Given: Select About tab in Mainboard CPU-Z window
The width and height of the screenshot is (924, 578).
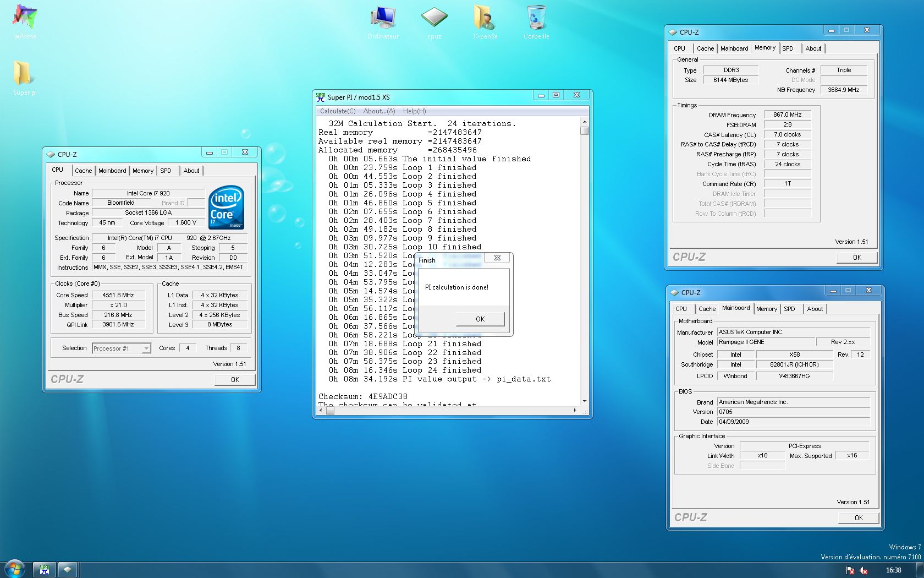Looking at the screenshot, I should [815, 309].
